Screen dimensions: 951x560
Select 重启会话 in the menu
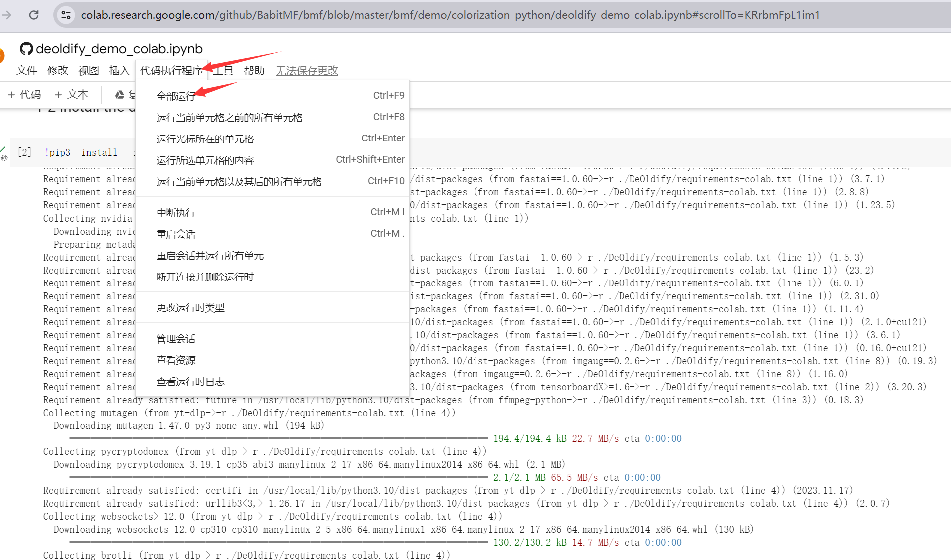click(x=272, y=234)
